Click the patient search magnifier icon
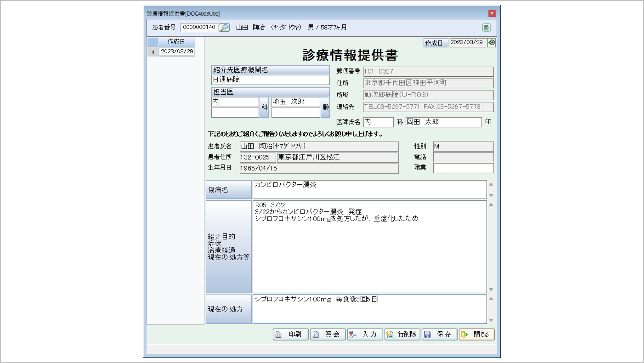644x363 pixels. (x=224, y=27)
